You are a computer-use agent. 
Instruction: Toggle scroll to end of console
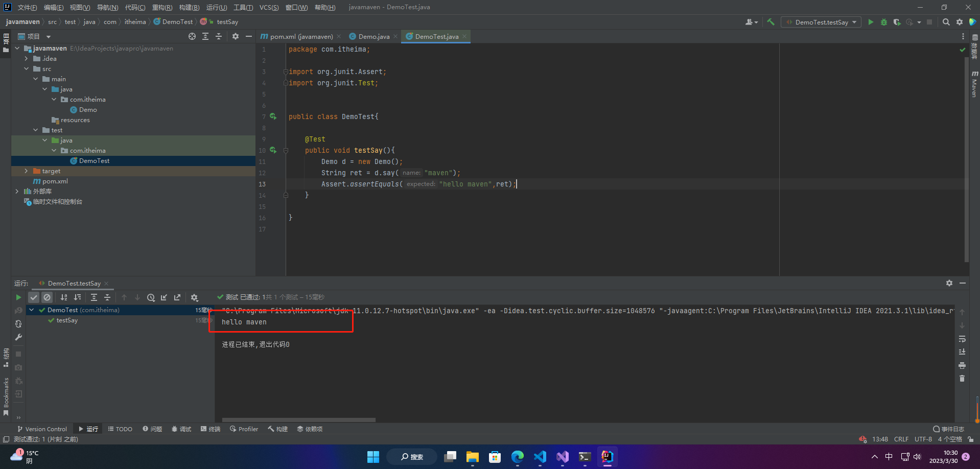click(x=962, y=352)
